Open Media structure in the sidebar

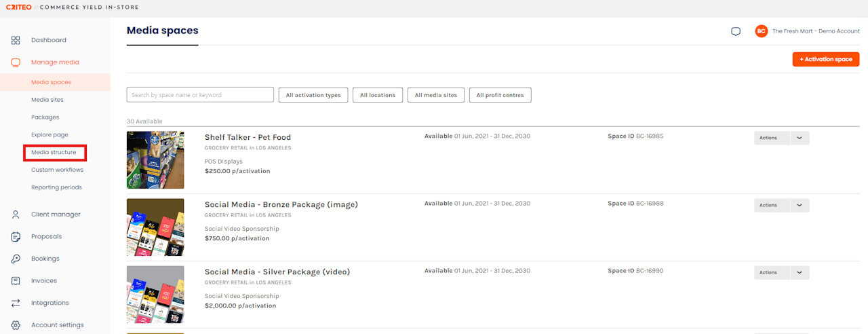pos(54,153)
